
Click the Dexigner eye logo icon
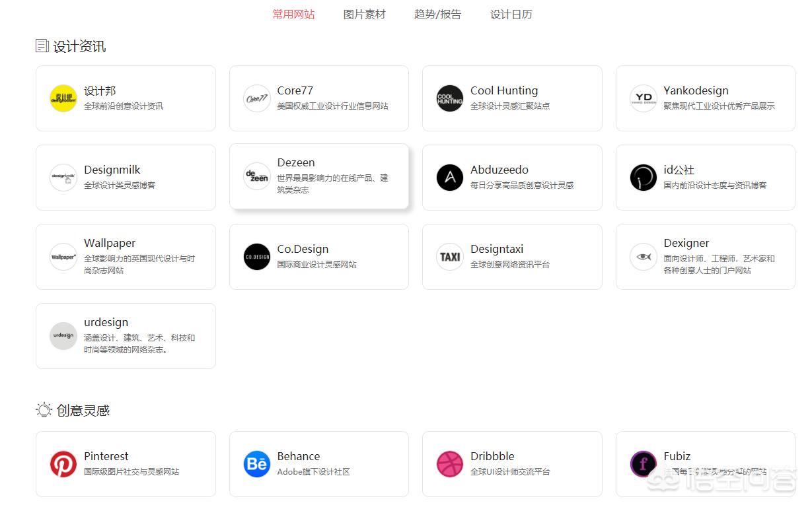(x=643, y=257)
